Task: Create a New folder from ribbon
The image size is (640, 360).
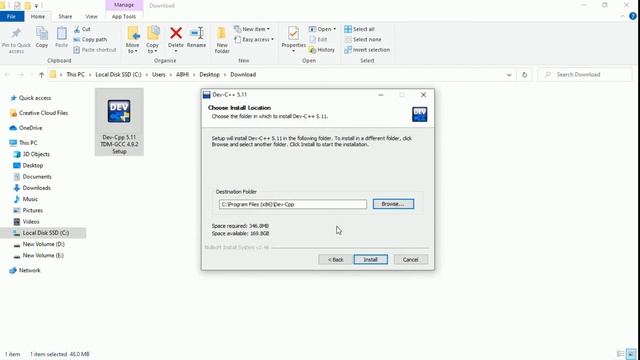Action: [x=222, y=40]
